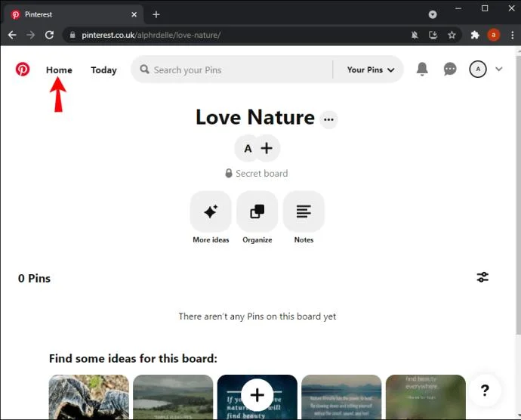
Task: Open the rock photo idea thumbnail
Action: pyautogui.click(x=88, y=397)
